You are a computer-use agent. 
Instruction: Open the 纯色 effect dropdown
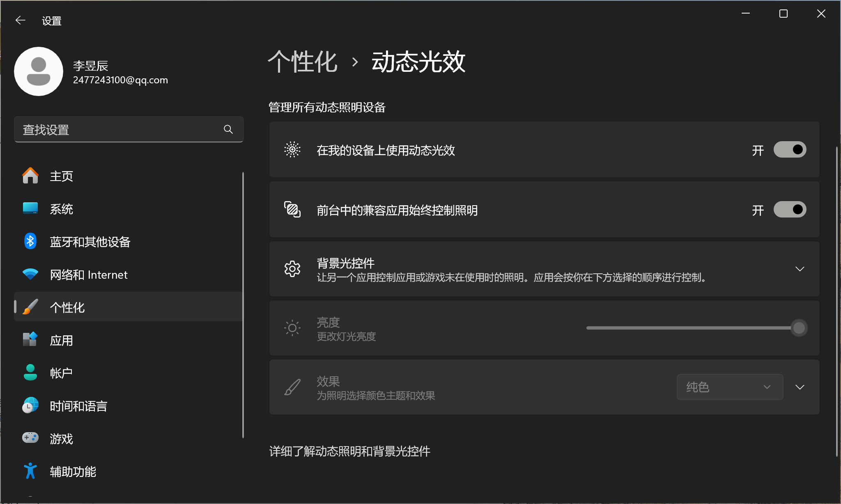click(729, 387)
